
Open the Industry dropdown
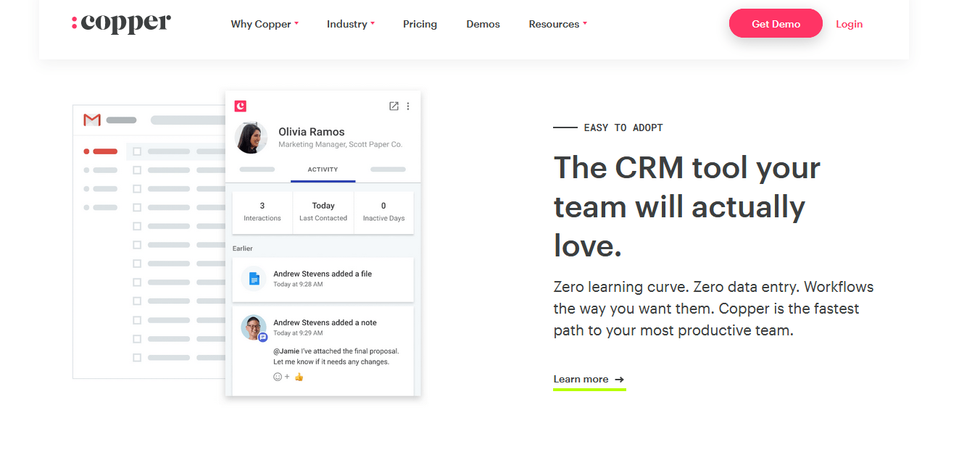pyautogui.click(x=351, y=24)
